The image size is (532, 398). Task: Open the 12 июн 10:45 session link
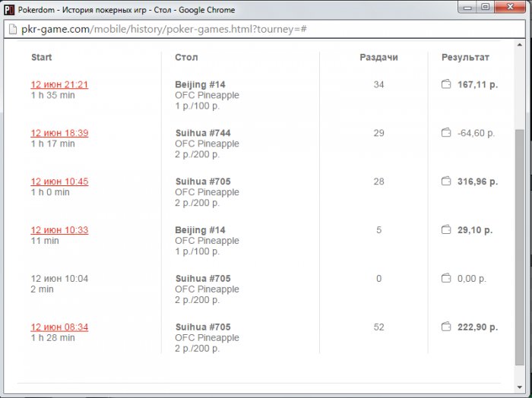pos(59,182)
